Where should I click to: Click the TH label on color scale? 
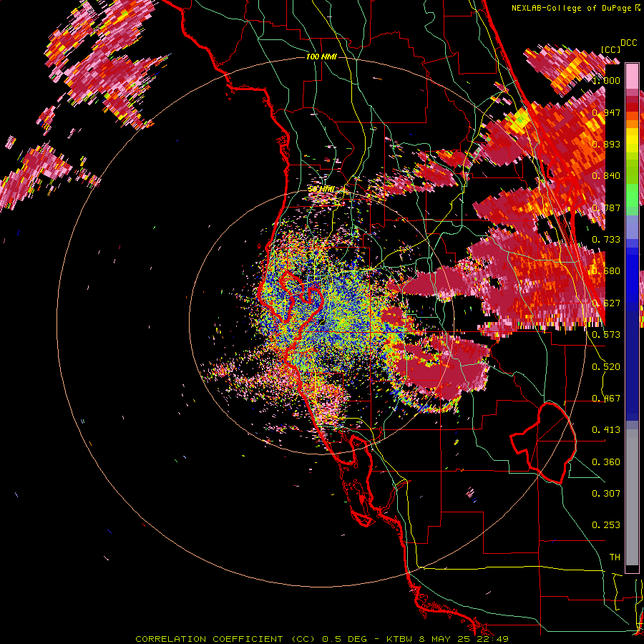(x=615, y=557)
